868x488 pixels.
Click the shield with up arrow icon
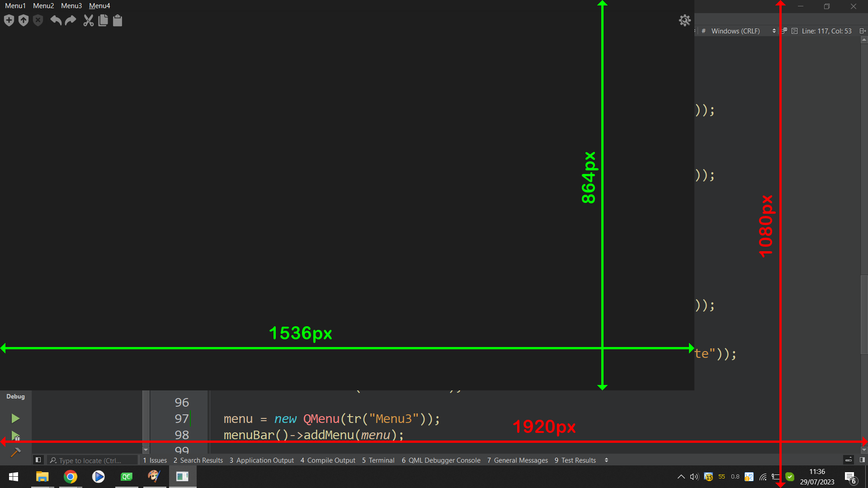(24, 20)
